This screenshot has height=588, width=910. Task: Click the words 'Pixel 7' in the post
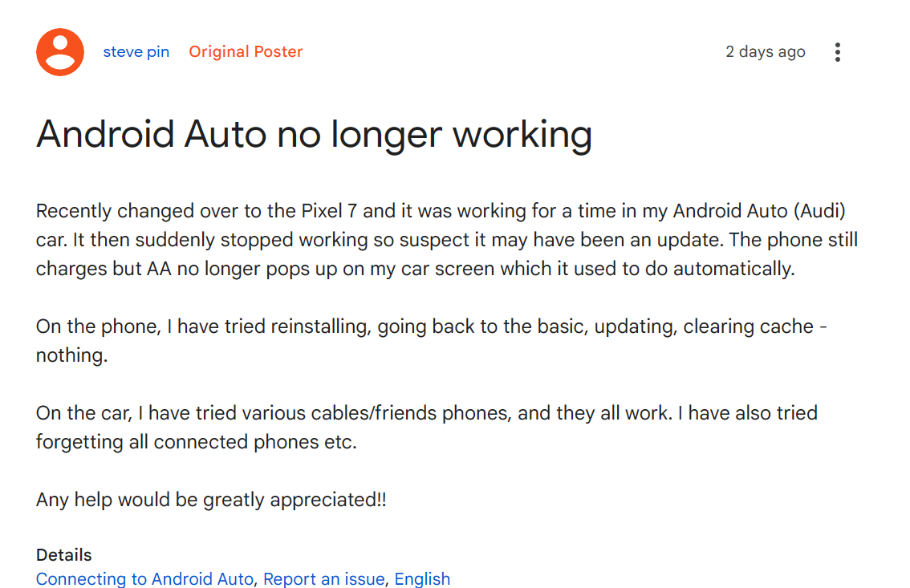click(x=329, y=211)
